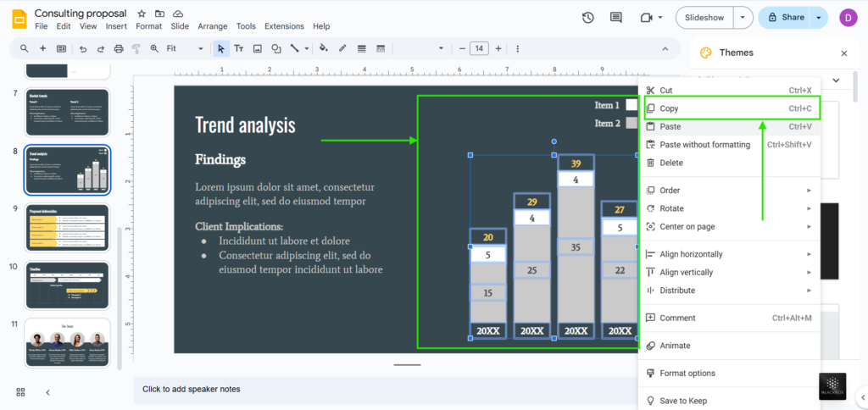Select the Shape tool
The image size is (868, 410).
276,48
